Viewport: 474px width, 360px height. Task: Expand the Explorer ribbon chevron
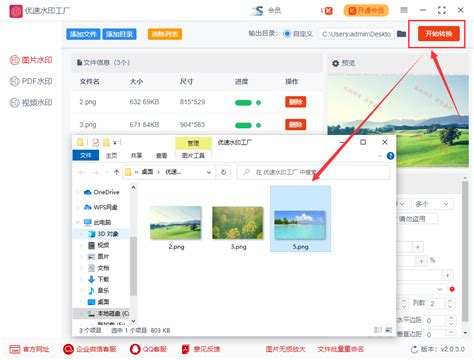tap(380, 156)
